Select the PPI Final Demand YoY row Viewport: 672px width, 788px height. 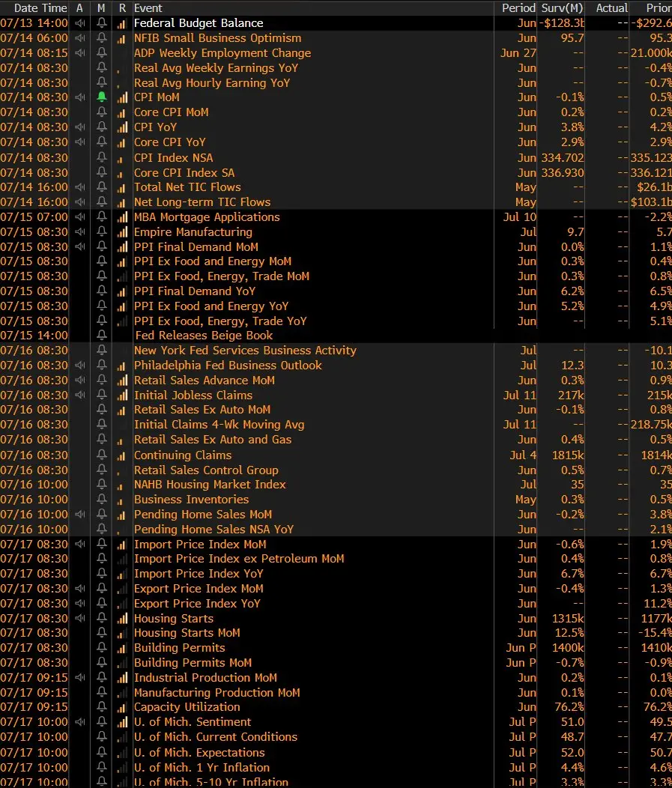point(336,291)
